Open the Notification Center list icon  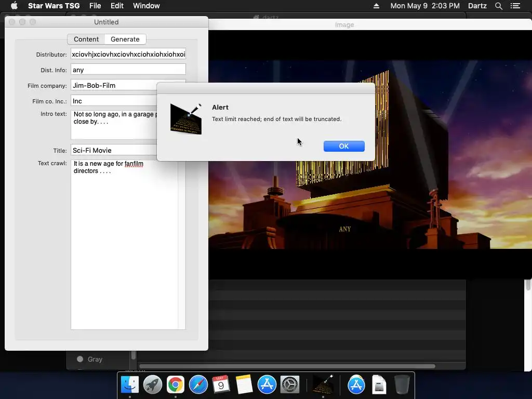click(x=515, y=6)
